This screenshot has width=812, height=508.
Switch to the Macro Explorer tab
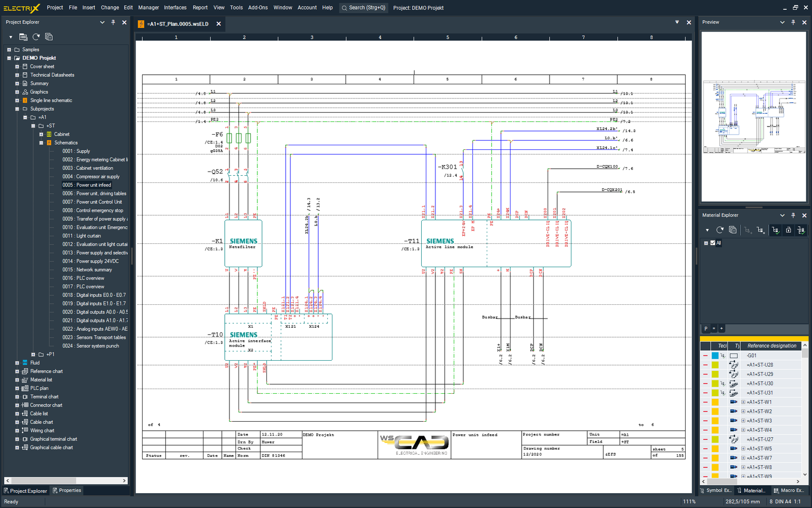pyautogui.click(x=788, y=490)
